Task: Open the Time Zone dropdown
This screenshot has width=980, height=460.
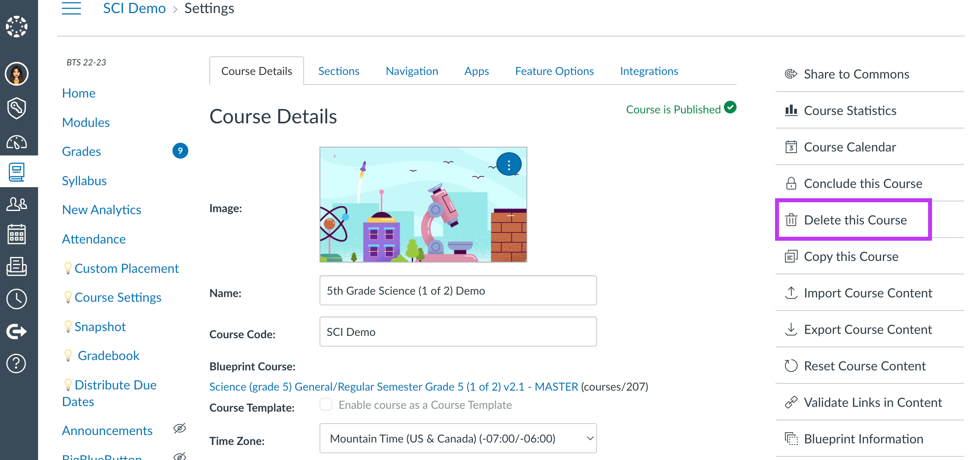Action: point(458,438)
